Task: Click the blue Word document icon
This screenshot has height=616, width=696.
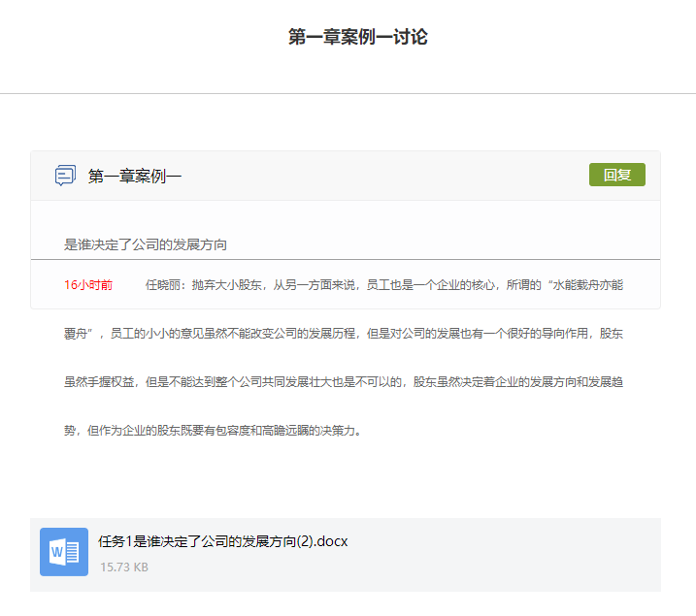Action: pyautogui.click(x=64, y=552)
